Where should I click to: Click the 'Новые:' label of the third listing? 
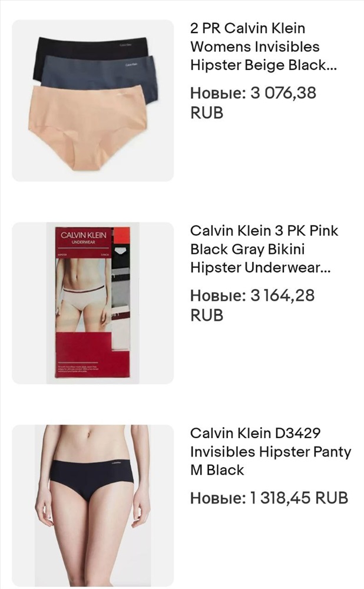218,498
